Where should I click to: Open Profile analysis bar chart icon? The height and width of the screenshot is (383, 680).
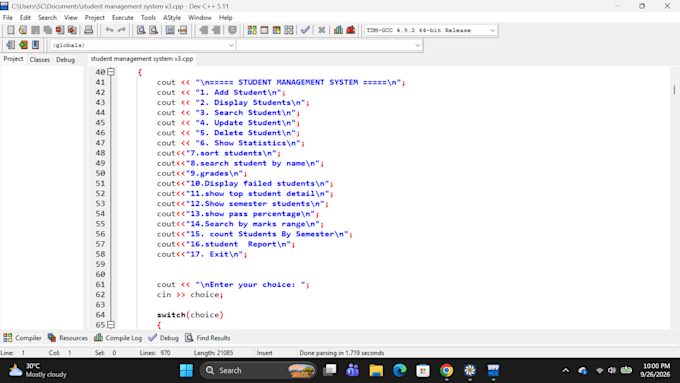click(x=338, y=30)
